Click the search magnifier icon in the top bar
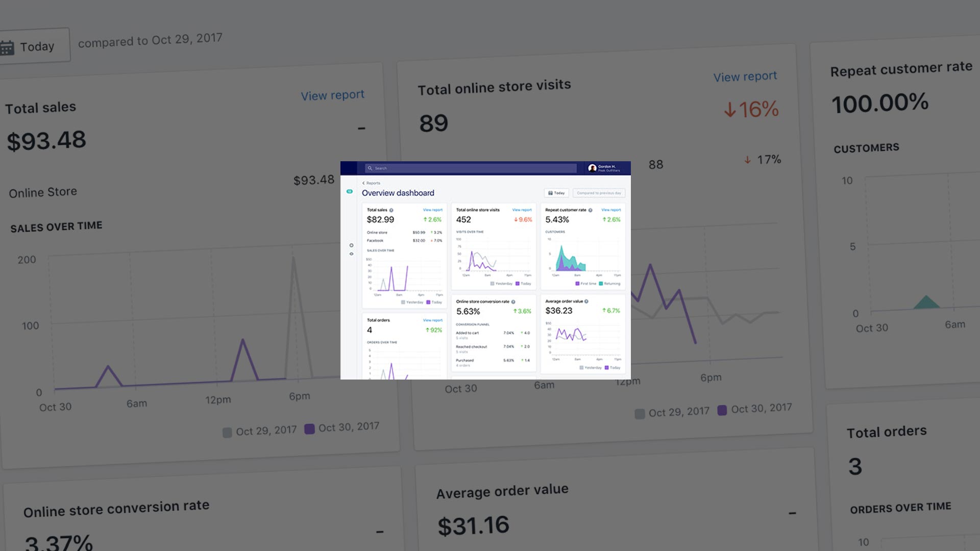 (371, 168)
